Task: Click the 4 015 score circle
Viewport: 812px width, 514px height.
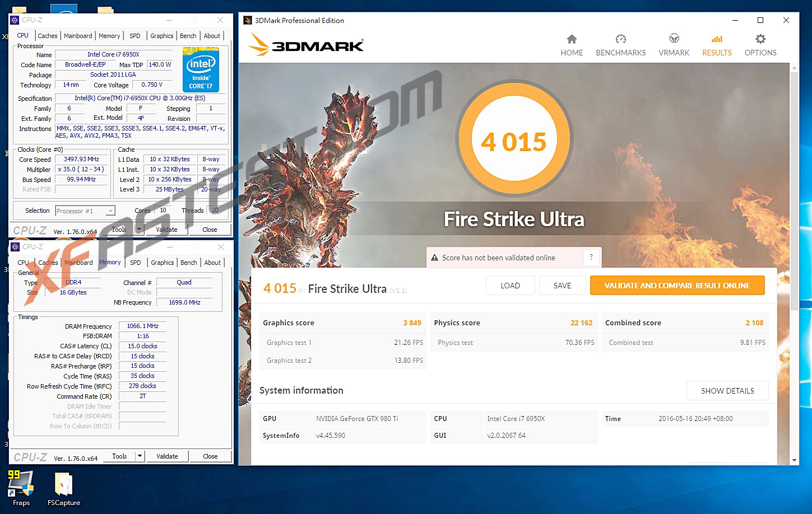Action: pos(514,139)
